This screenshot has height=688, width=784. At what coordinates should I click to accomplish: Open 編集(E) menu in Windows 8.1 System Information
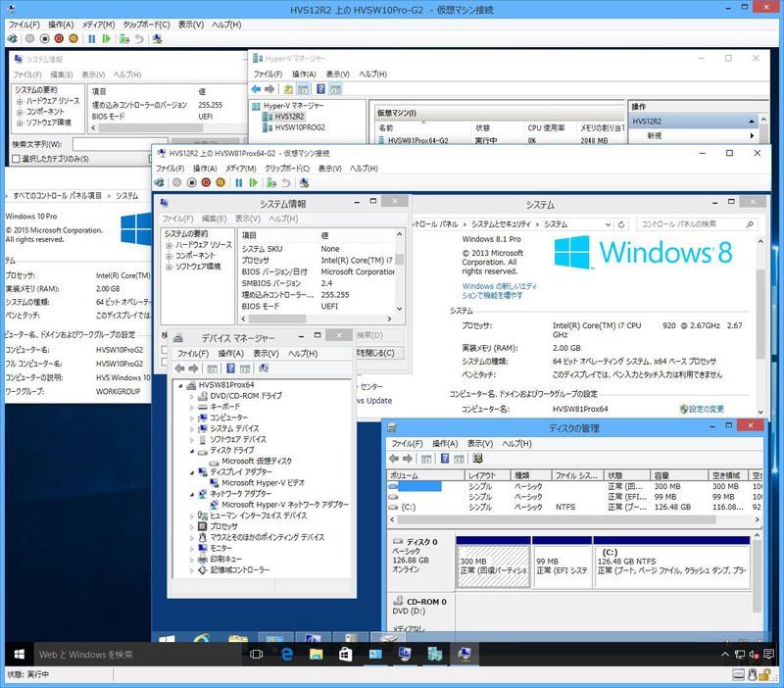[x=214, y=219]
